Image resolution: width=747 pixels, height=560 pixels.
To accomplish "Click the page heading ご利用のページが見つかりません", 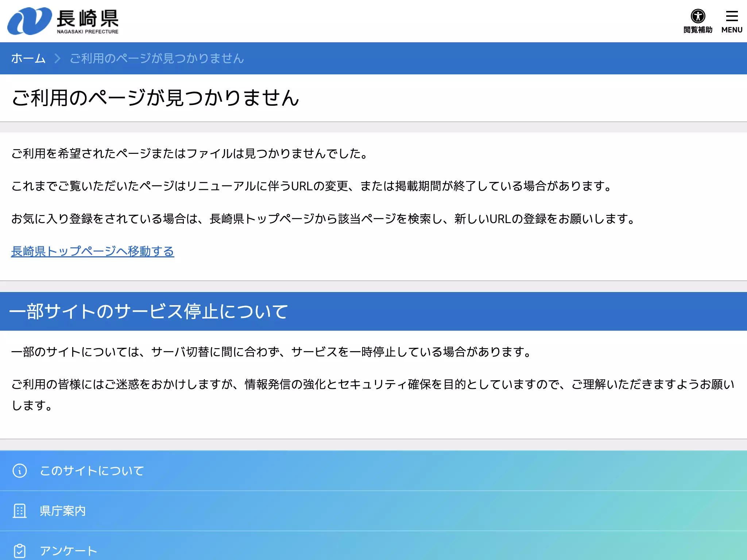I will pyautogui.click(x=156, y=98).
